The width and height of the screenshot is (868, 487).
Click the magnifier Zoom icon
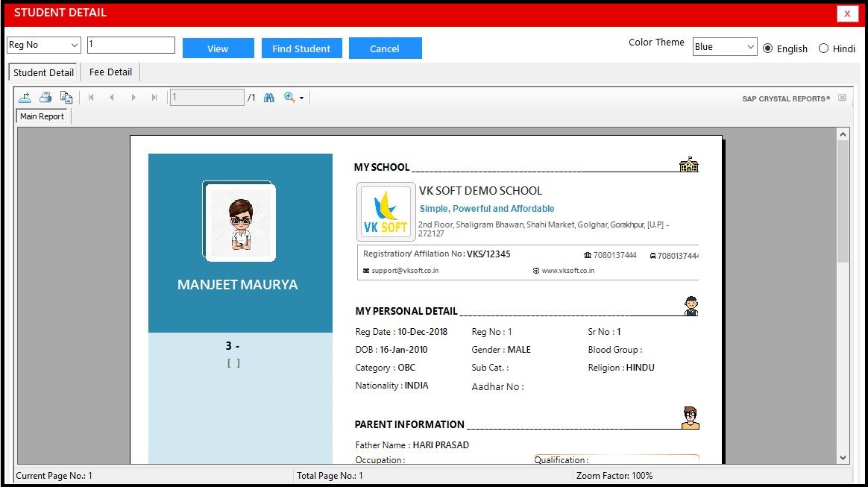[289, 98]
